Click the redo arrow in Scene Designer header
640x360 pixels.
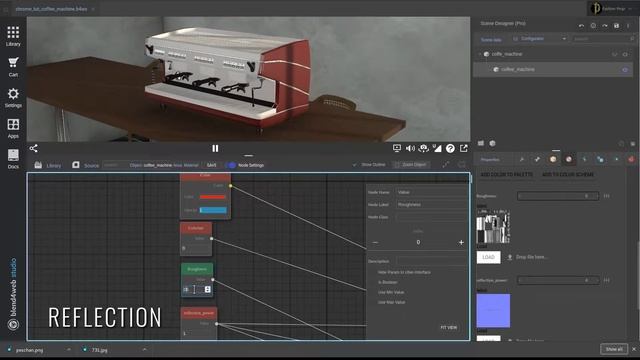(605, 26)
